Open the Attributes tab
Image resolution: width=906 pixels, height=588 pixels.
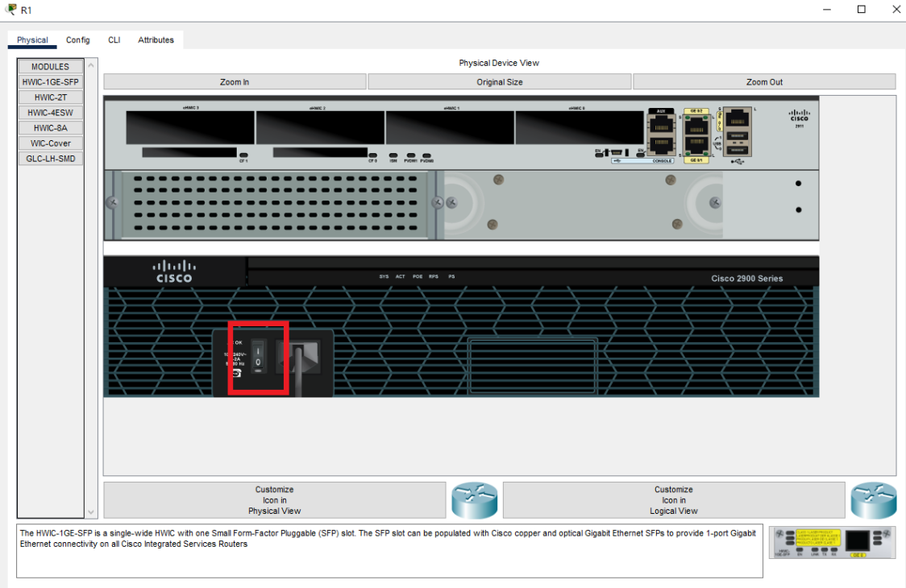[x=156, y=40]
